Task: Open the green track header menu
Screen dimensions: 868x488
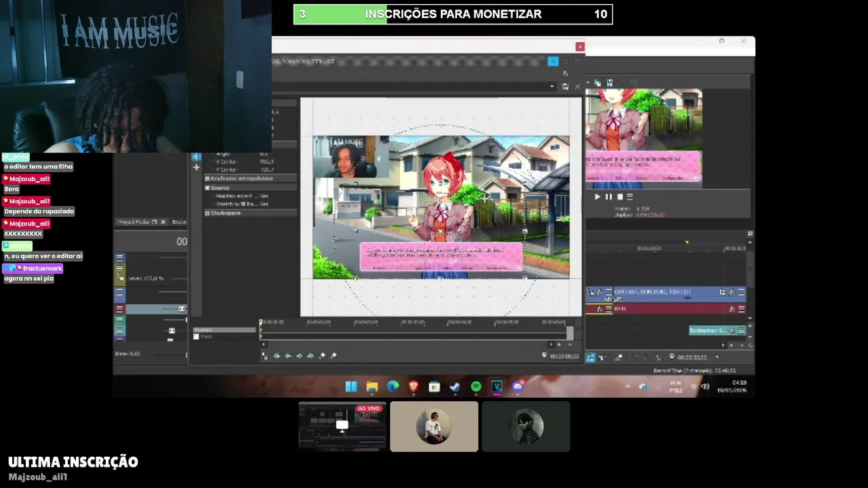Action: click(119, 319)
